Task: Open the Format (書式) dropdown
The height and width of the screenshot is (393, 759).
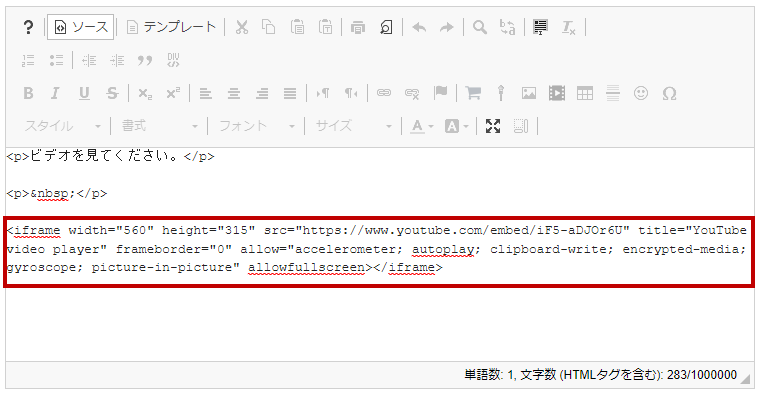Action: pyautogui.click(x=160, y=126)
